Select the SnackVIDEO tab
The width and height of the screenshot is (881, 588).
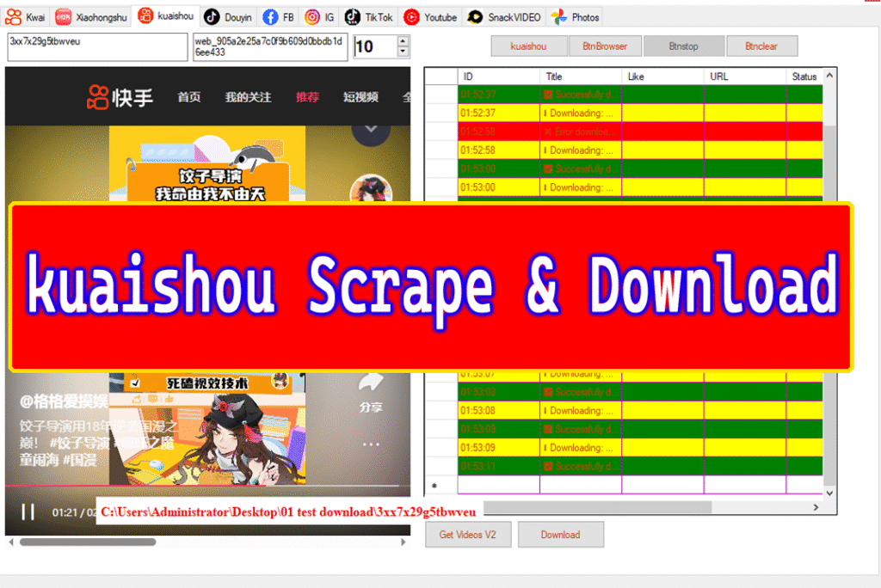(x=504, y=17)
